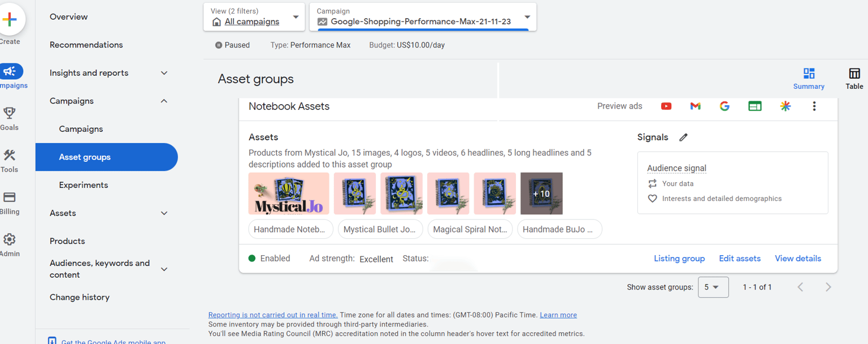Collapse the Campaigns section
Image resolution: width=868 pixels, height=344 pixels.
click(x=164, y=101)
